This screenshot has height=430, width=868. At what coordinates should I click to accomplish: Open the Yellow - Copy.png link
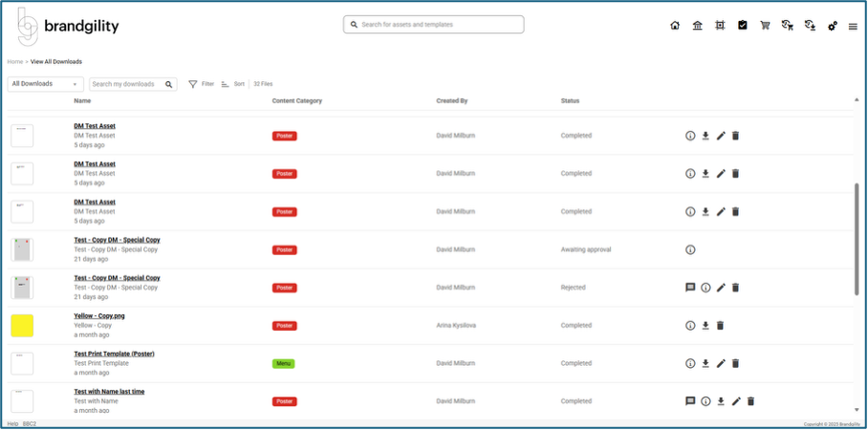click(98, 315)
